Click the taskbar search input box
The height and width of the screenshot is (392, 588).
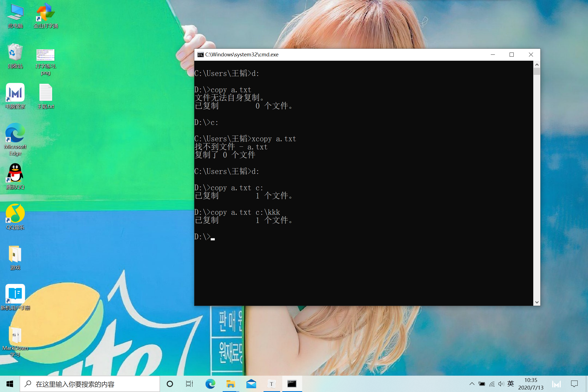click(90, 384)
